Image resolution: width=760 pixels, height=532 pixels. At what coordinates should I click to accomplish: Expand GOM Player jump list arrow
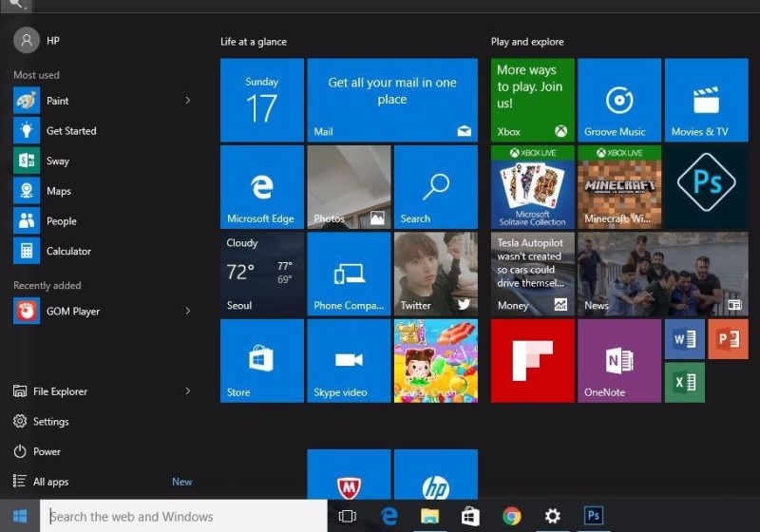[x=187, y=311]
